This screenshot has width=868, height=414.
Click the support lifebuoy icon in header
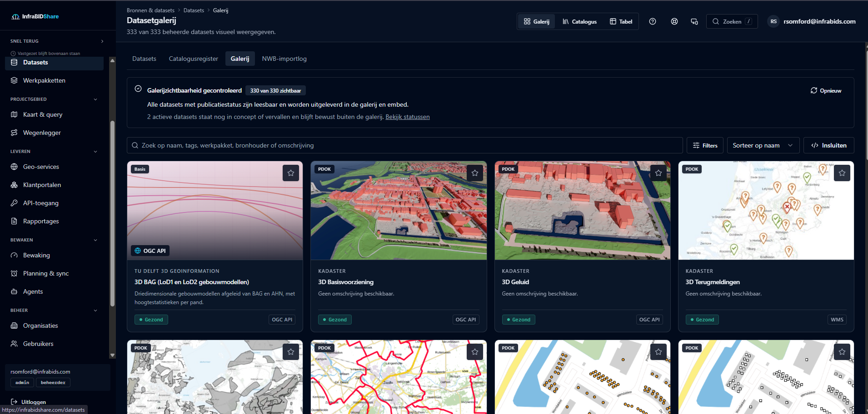click(674, 21)
